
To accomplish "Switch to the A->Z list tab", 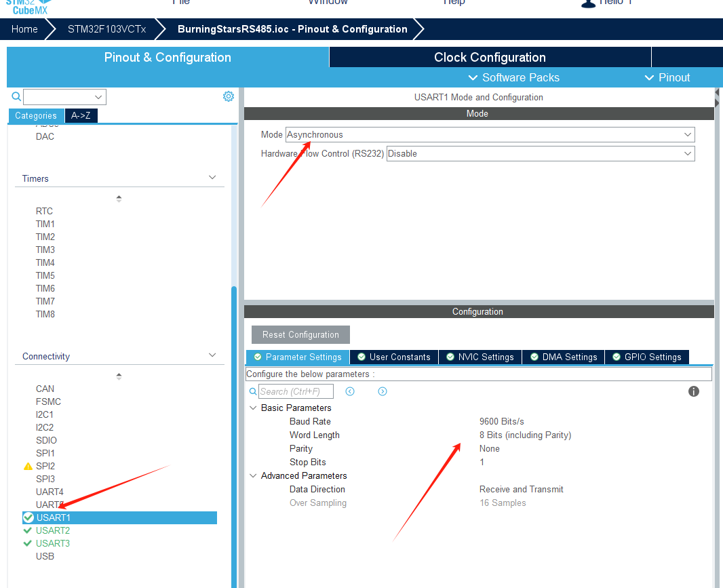I will pyautogui.click(x=81, y=116).
